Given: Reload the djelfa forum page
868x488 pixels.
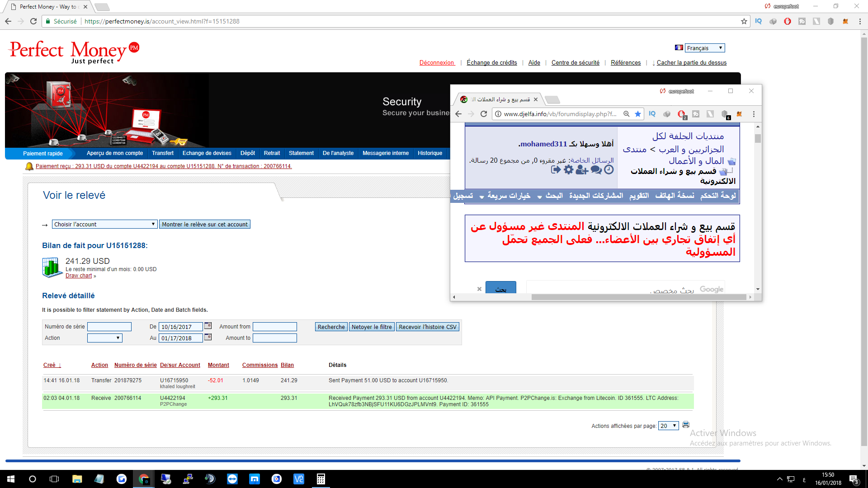Looking at the screenshot, I should (484, 114).
